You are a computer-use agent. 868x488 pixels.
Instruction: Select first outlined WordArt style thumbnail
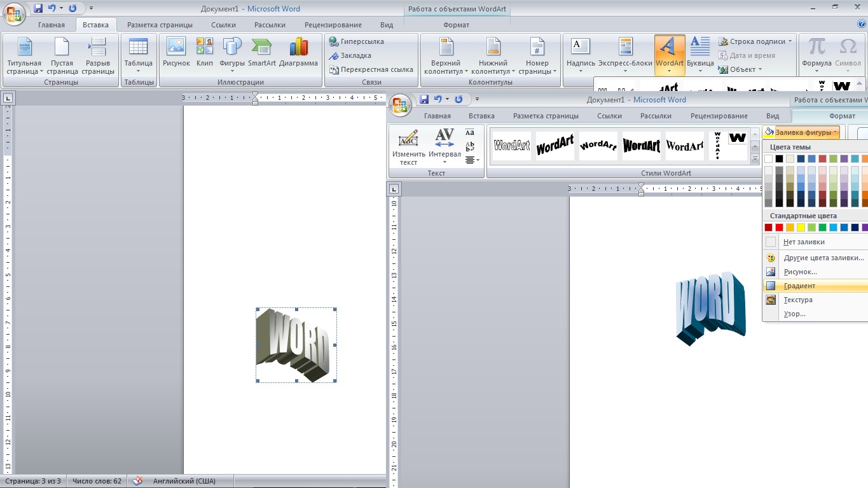click(x=512, y=146)
